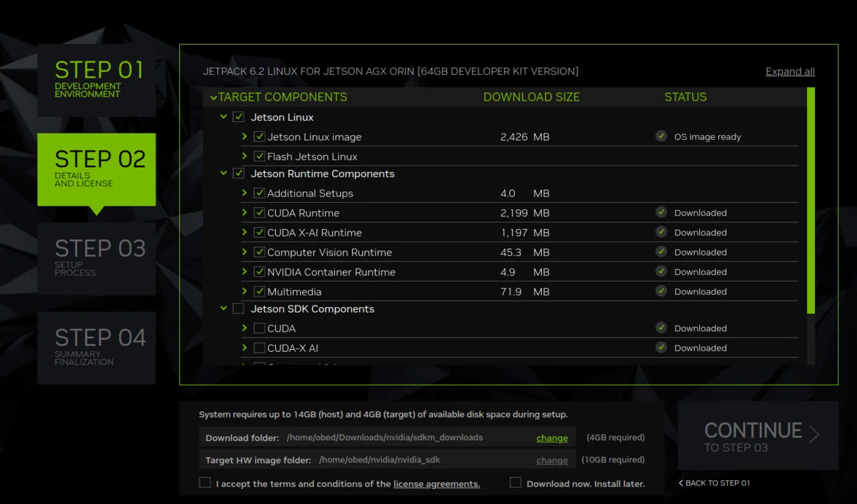The height and width of the screenshot is (504, 857).
Task: Collapse the Jetson Runtime Components group
Action: point(224,173)
